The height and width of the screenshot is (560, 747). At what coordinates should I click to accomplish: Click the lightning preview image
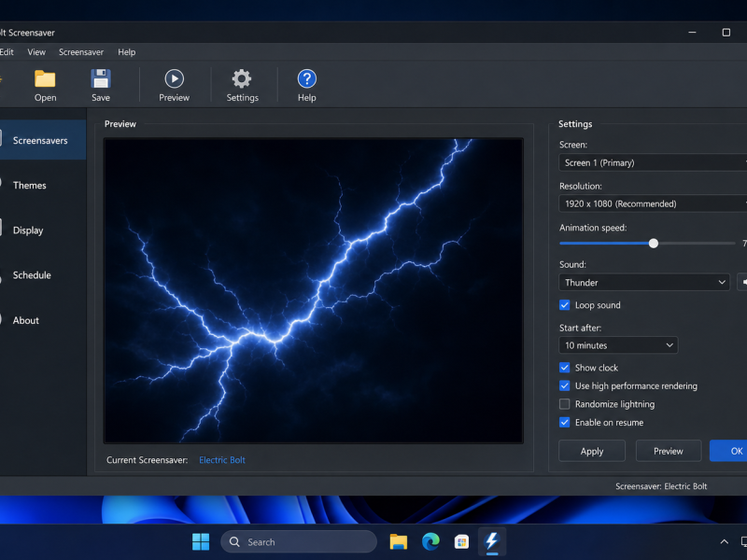click(x=314, y=290)
